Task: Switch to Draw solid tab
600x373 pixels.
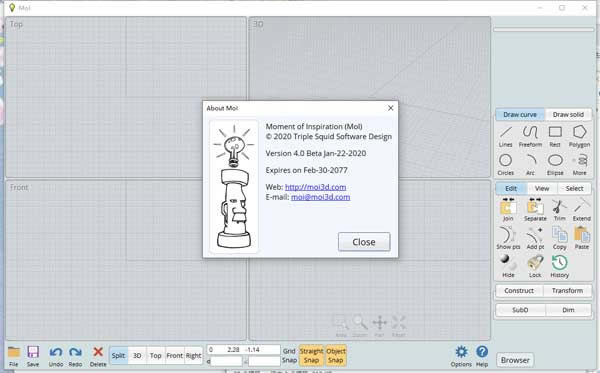Action: (x=568, y=114)
